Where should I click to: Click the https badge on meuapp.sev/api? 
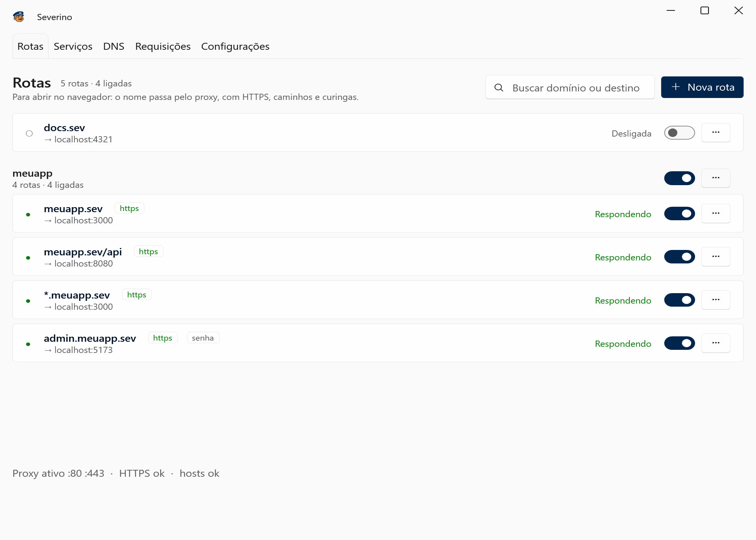coord(148,251)
